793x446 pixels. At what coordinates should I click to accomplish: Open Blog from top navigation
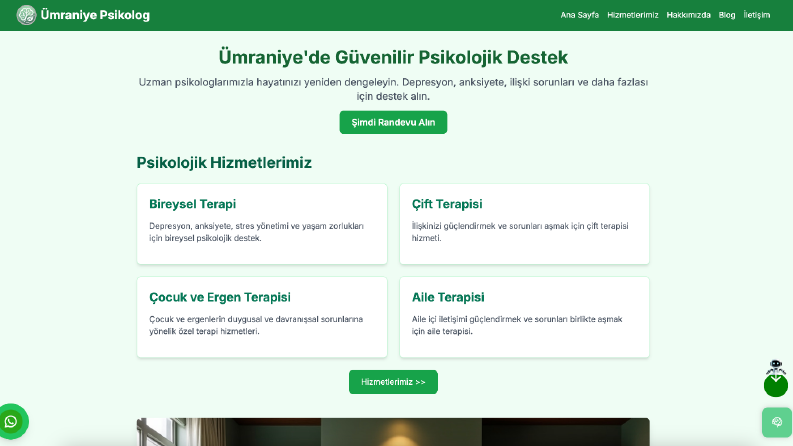pos(727,15)
